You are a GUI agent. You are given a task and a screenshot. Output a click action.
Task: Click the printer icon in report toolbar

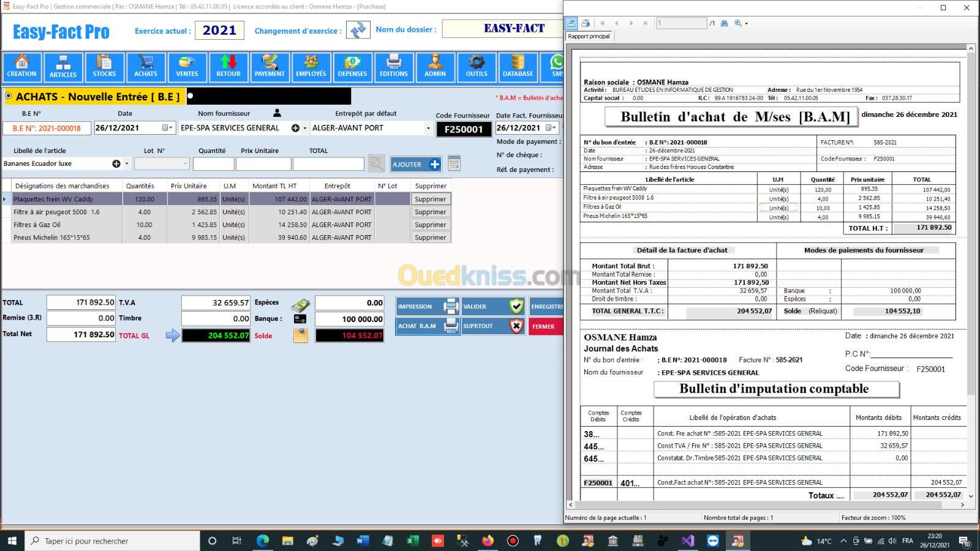586,23
